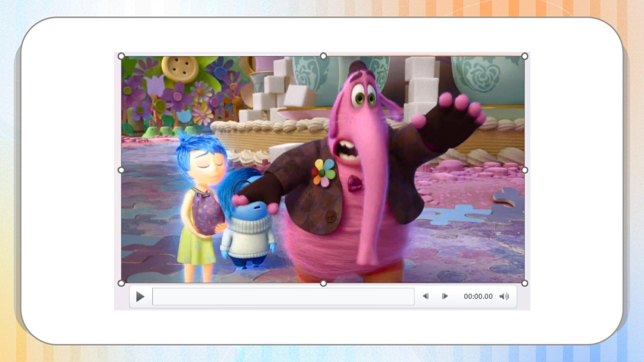
Task: Click the video seek progress bar
Action: tap(283, 296)
